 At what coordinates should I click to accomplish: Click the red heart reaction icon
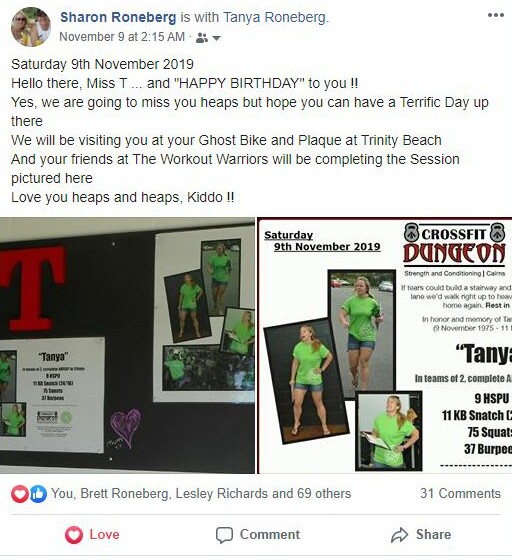[x=19, y=494]
